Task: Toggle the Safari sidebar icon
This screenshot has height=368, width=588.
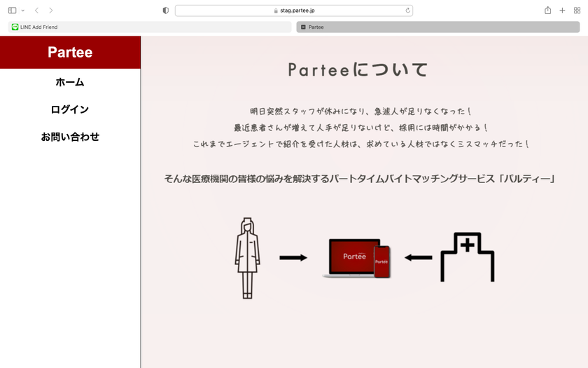Action: [13, 11]
